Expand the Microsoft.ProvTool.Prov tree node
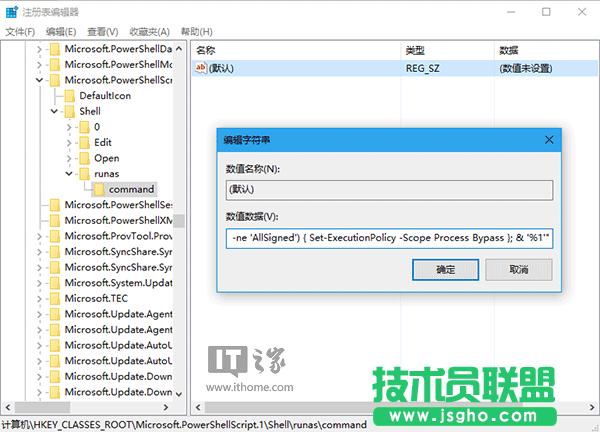600x432 pixels. [x=39, y=236]
